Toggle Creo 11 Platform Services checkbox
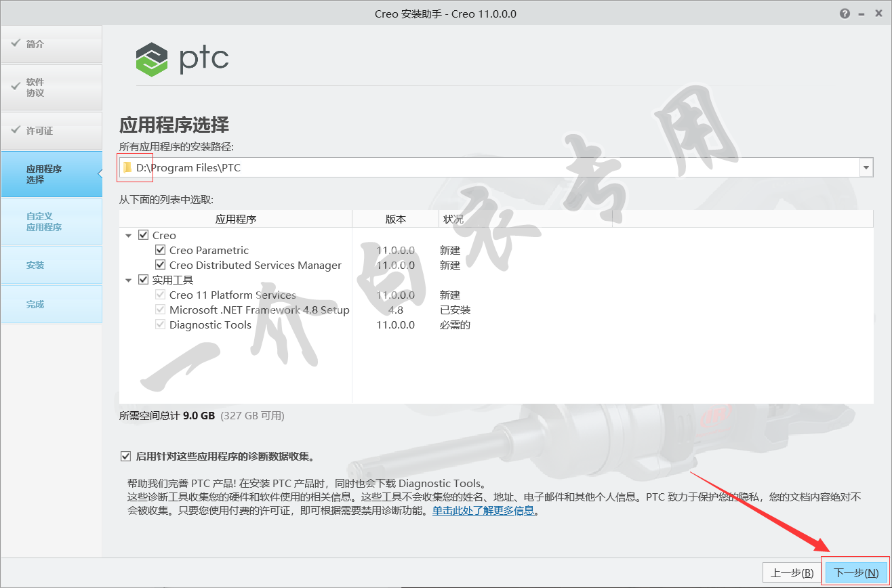The image size is (892, 588). click(x=161, y=295)
